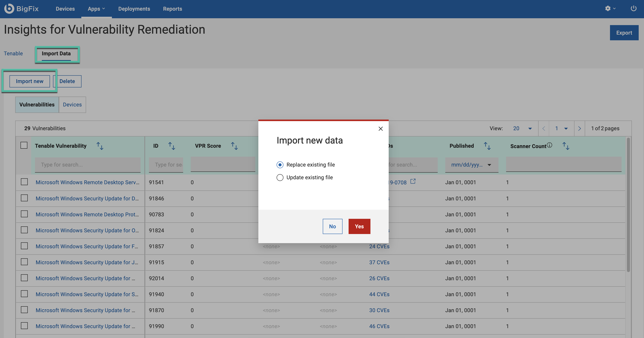Select Replace existing file radio option
Image resolution: width=644 pixels, height=338 pixels.
tap(280, 165)
